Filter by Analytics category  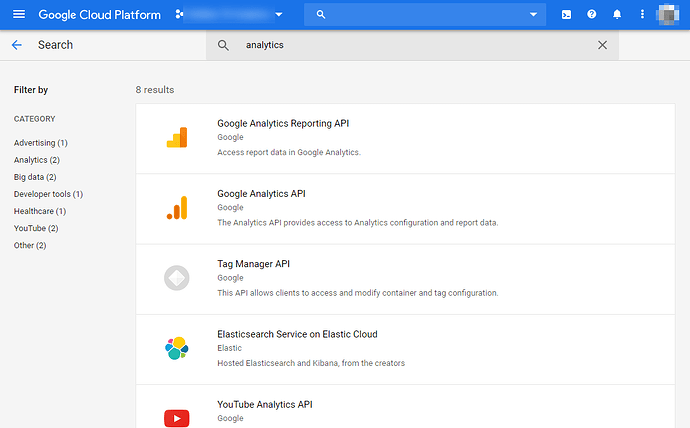click(x=36, y=160)
